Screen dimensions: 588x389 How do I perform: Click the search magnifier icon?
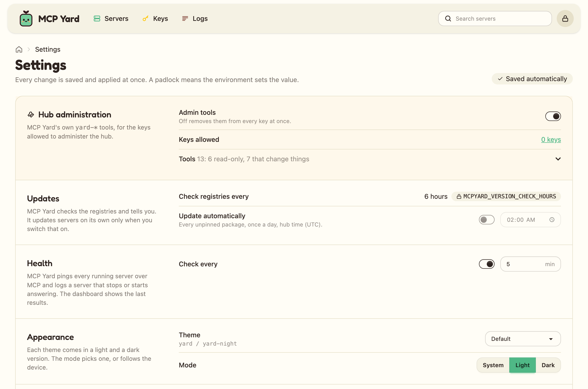[x=448, y=19]
